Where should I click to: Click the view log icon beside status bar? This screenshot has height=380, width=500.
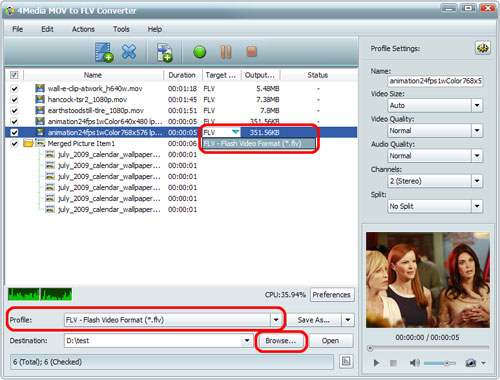[346, 361]
